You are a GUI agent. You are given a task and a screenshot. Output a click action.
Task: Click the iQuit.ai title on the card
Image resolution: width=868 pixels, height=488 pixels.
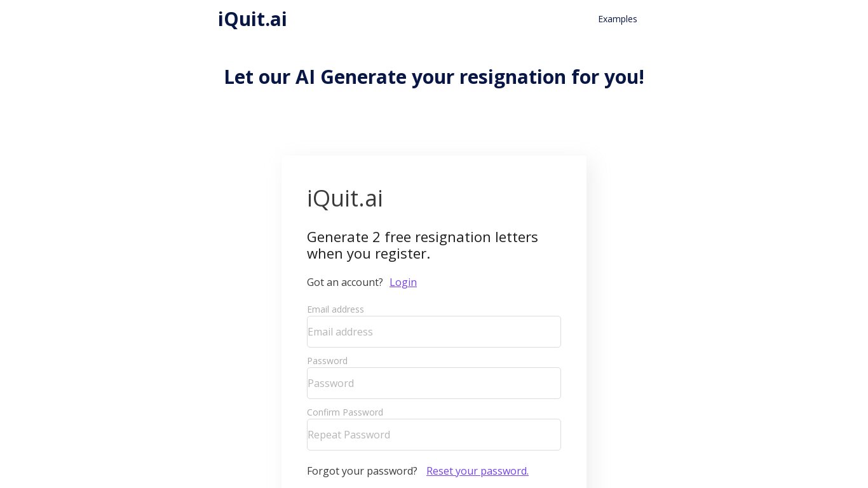(x=344, y=198)
